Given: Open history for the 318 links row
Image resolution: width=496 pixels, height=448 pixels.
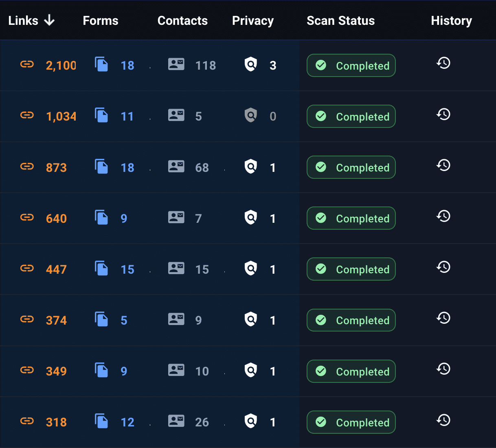Looking at the screenshot, I should (x=443, y=420).
